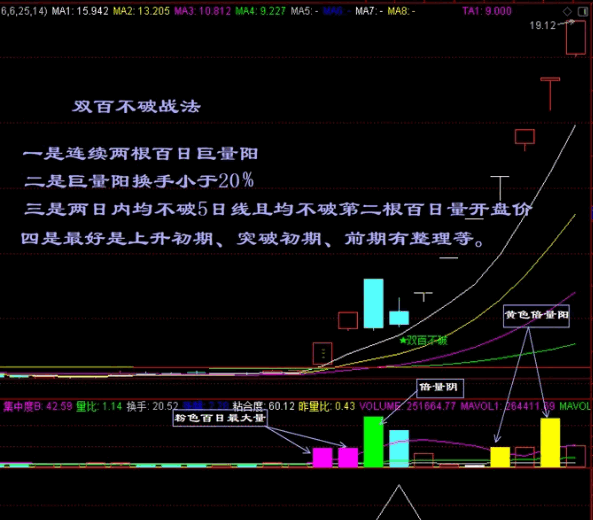Select the tall green volume bar
This screenshot has height=520, width=593.
click(x=374, y=442)
